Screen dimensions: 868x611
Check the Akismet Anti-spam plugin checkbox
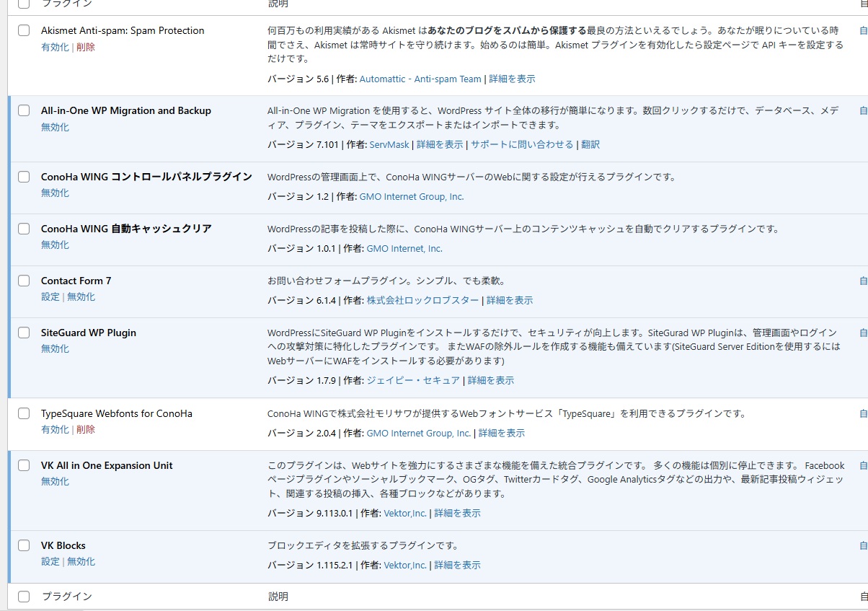pyautogui.click(x=24, y=30)
